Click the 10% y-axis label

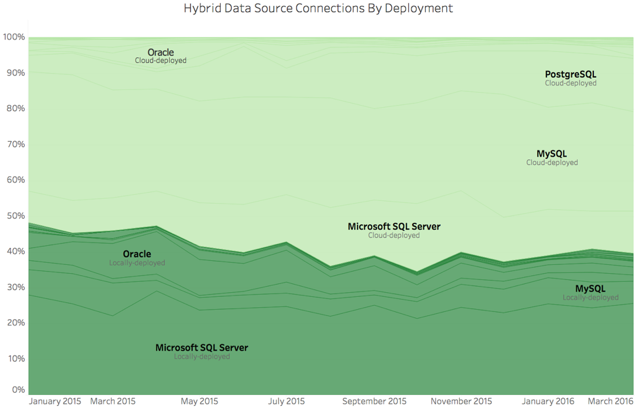[x=16, y=359]
